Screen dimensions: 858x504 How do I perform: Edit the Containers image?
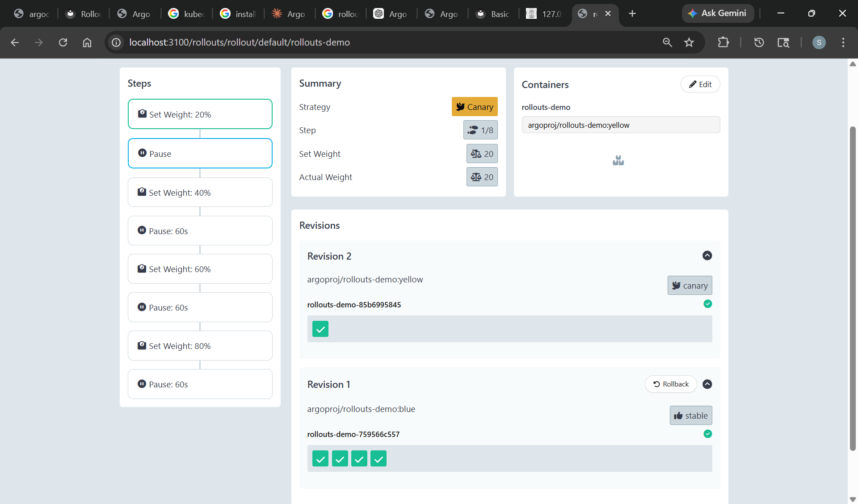(x=700, y=84)
